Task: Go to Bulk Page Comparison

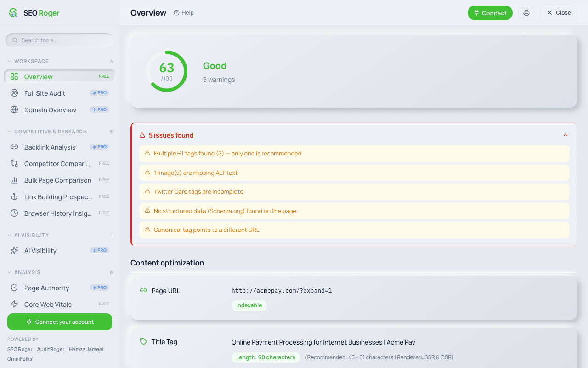Action: point(60,180)
